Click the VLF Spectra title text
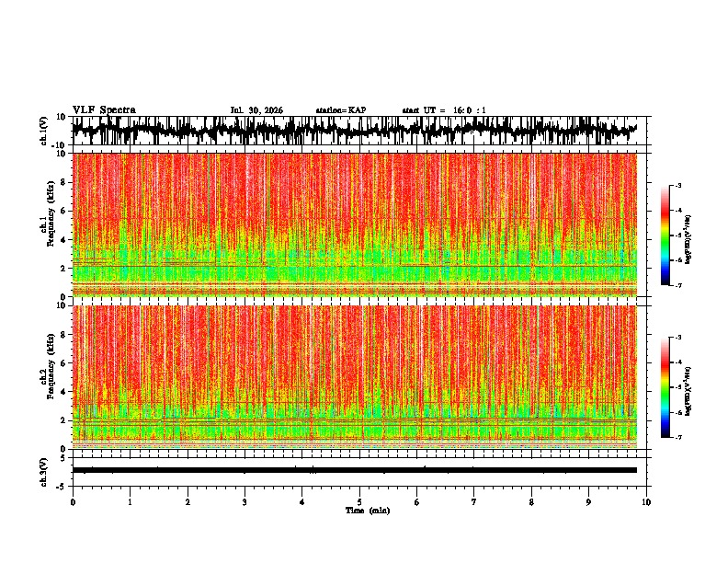Viewport: 728px width, 563px height. [104, 110]
